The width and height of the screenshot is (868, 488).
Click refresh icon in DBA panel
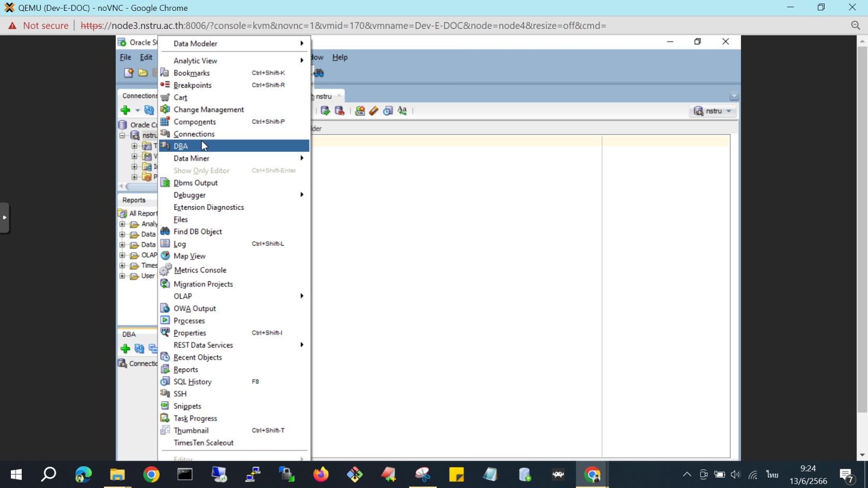coord(139,349)
